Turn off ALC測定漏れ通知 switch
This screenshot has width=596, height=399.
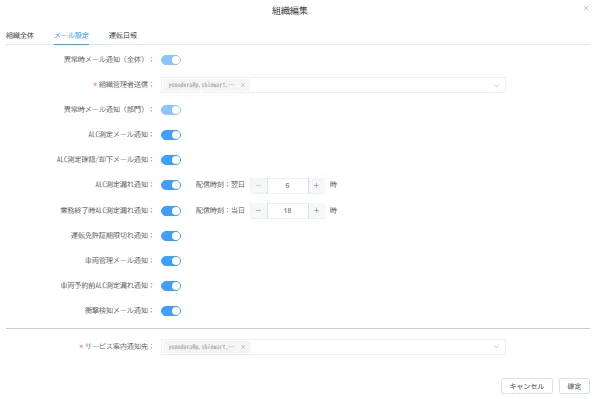(171, 185)
